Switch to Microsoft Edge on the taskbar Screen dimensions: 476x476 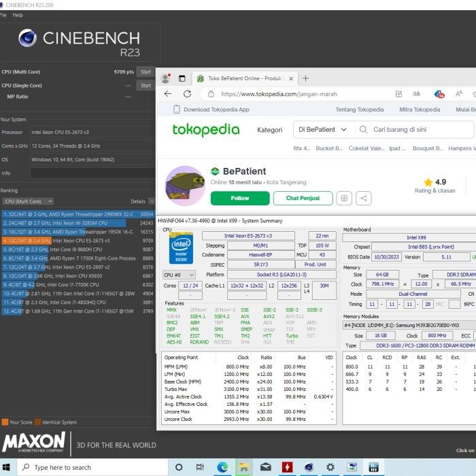click(x=222, y=467)
